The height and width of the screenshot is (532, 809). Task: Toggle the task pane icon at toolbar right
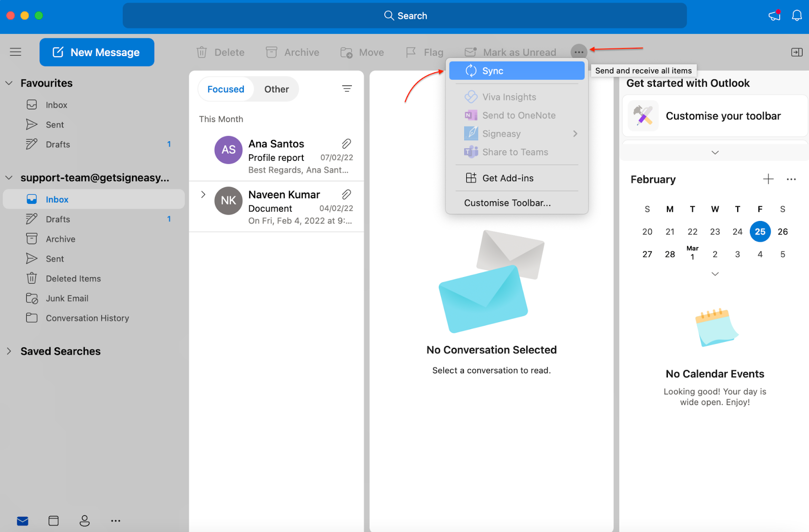pyautogui.click(x=797, y=52)
